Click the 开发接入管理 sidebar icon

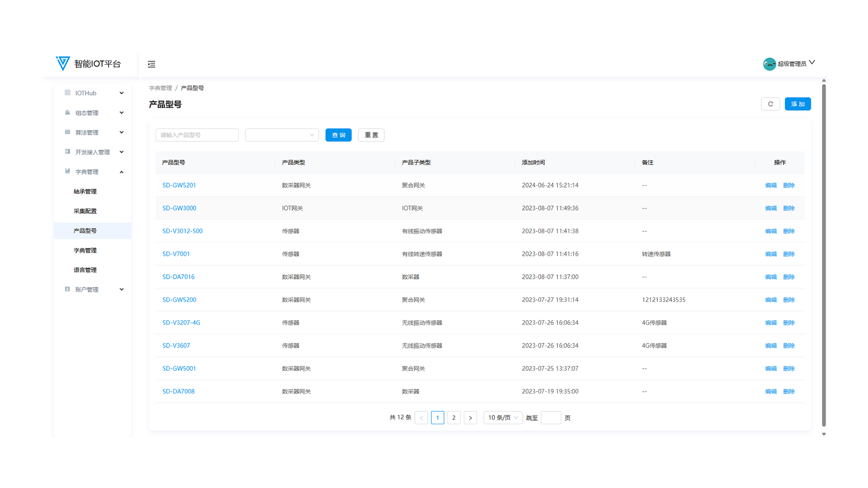point(67,152)
